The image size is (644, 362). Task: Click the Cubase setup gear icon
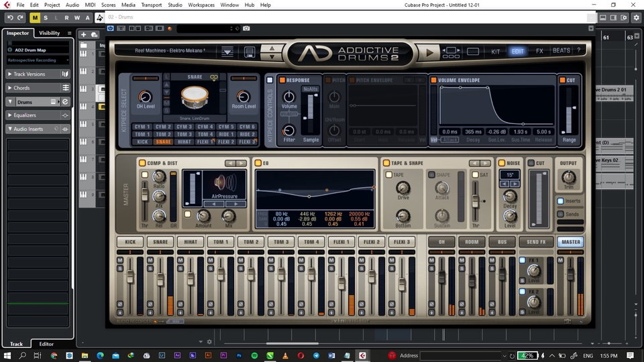point(636,17)
